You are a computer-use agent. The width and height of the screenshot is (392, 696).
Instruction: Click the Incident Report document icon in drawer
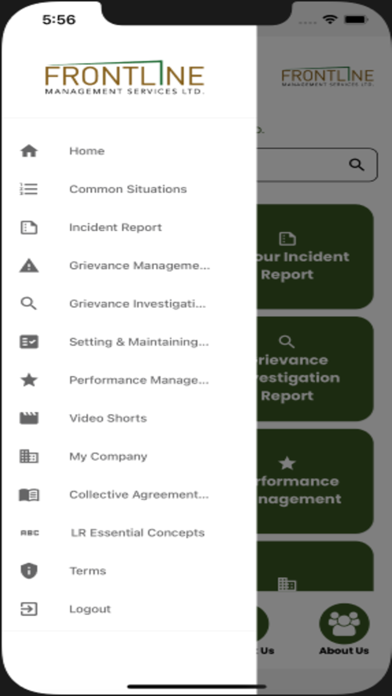(x=29, y=228)
